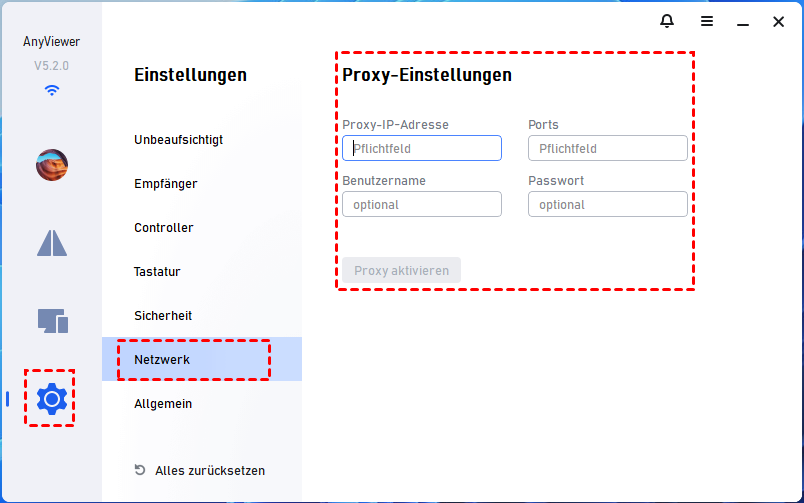Go to the Controller settings
Viewport: 804px width, 503px height.
click(x=164, y=228)
